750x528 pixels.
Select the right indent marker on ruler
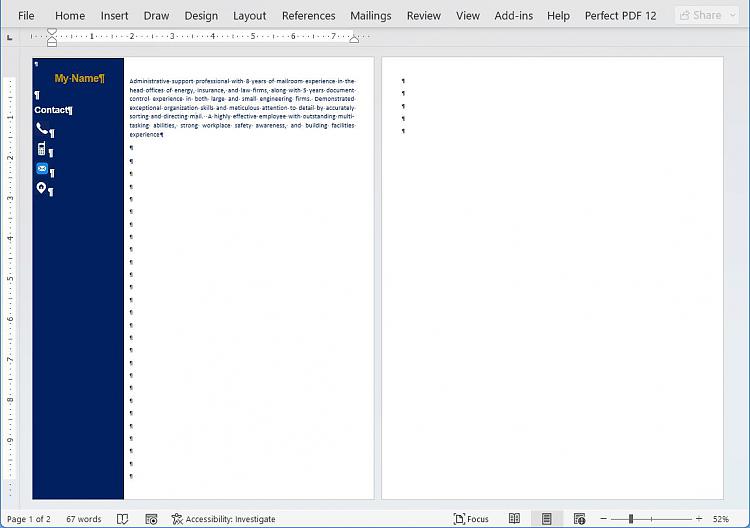point(354,40)
